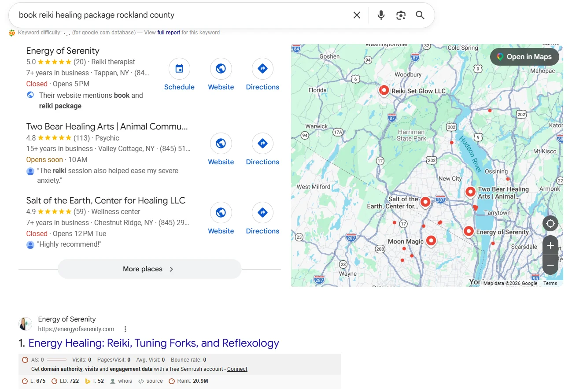572x392 pixels.
Task: Open Energy of Serenity business listing title
Action: pos(63,51)
